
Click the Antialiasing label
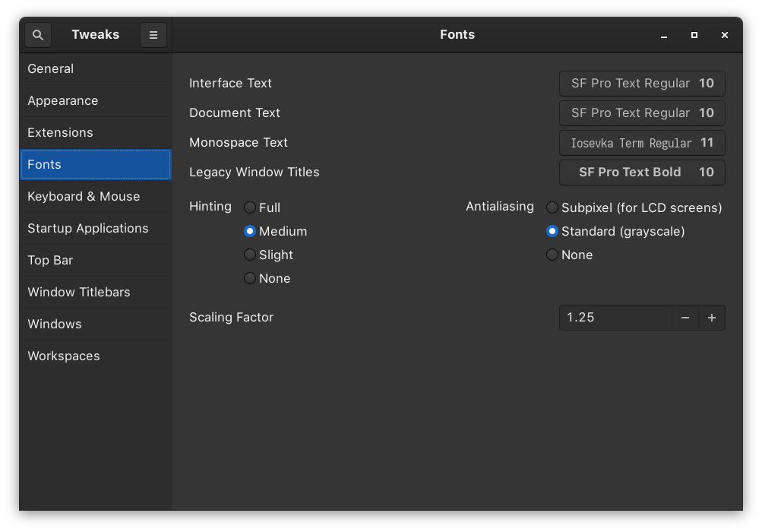(x=500, y=206)
